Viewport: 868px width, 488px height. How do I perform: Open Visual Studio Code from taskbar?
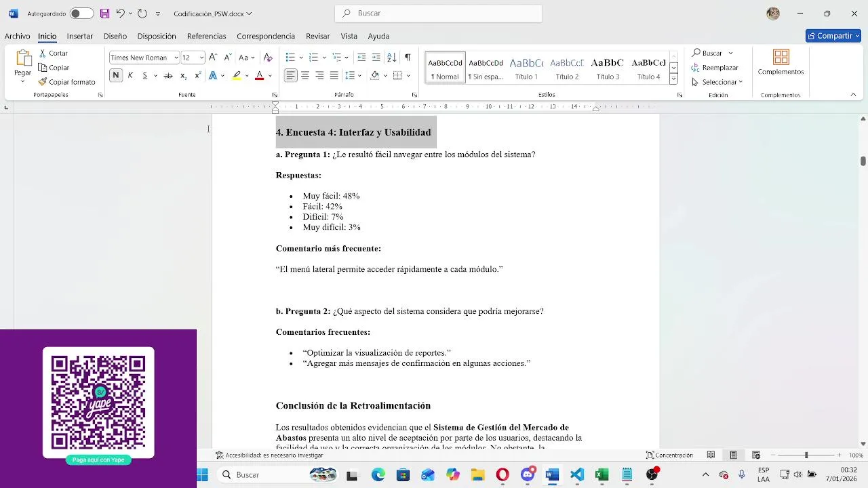(x=577, y=475)
